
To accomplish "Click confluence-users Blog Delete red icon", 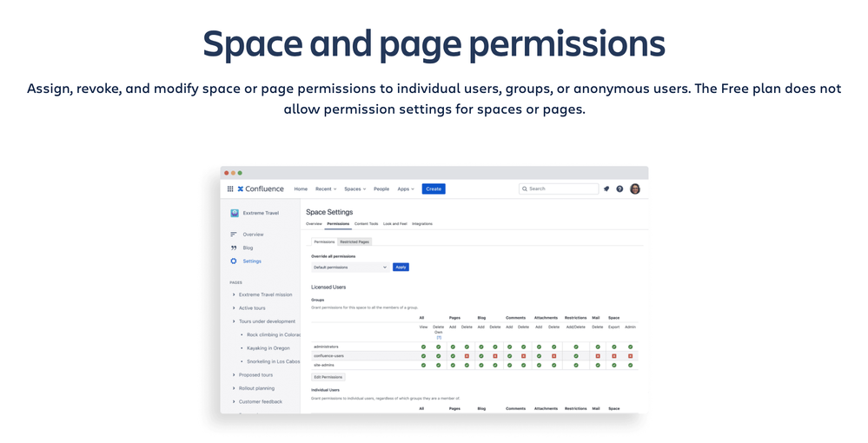I will click(495, 355).
